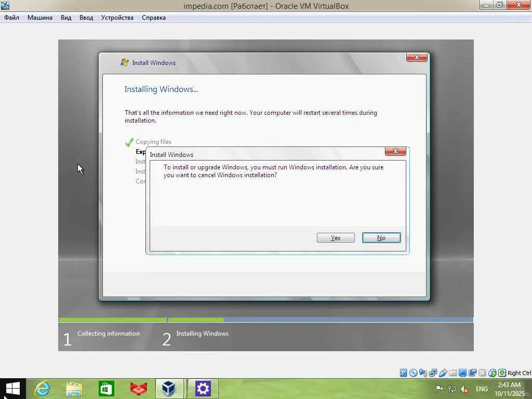Open the Машина menu

click(x=39, y=18)
